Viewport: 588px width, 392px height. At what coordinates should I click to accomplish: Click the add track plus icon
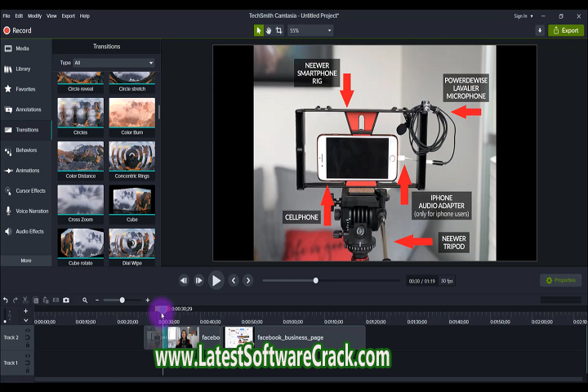(25, 310)
